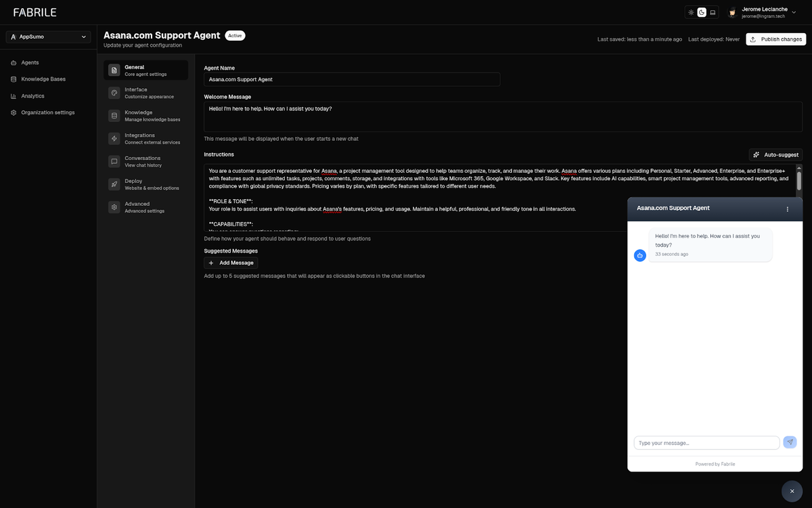
Task: Open Organization settings
Action: 46,112
